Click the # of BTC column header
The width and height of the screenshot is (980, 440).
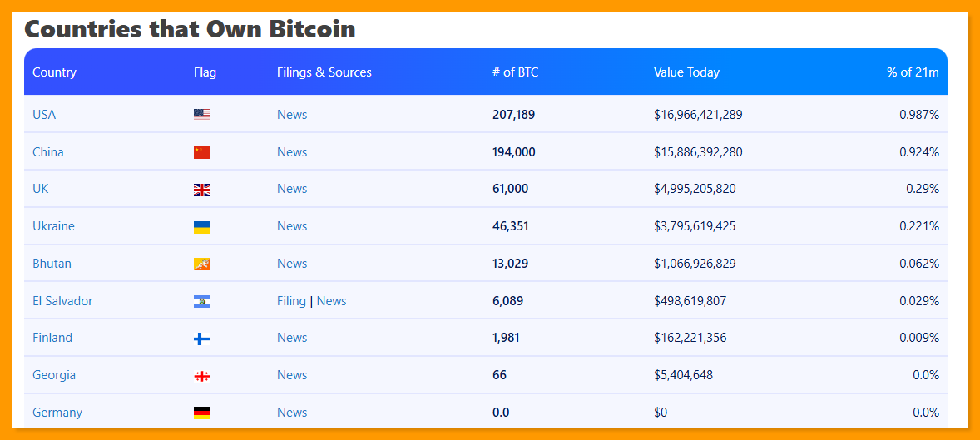tap(515, 72)
